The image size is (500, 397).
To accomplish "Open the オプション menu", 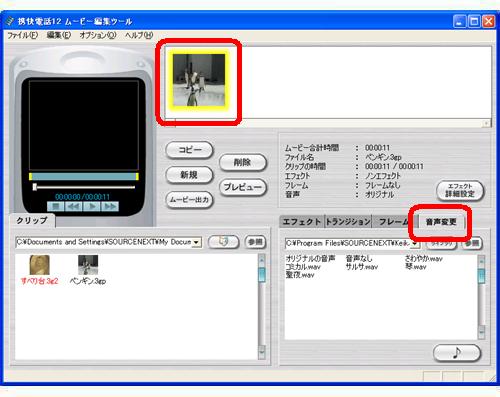I will (x=98, y=35).
